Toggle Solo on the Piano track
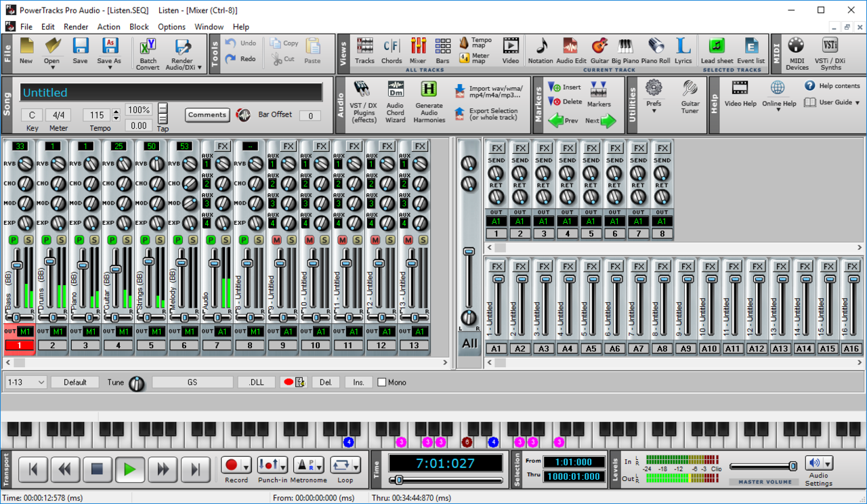 click(96, 240)
